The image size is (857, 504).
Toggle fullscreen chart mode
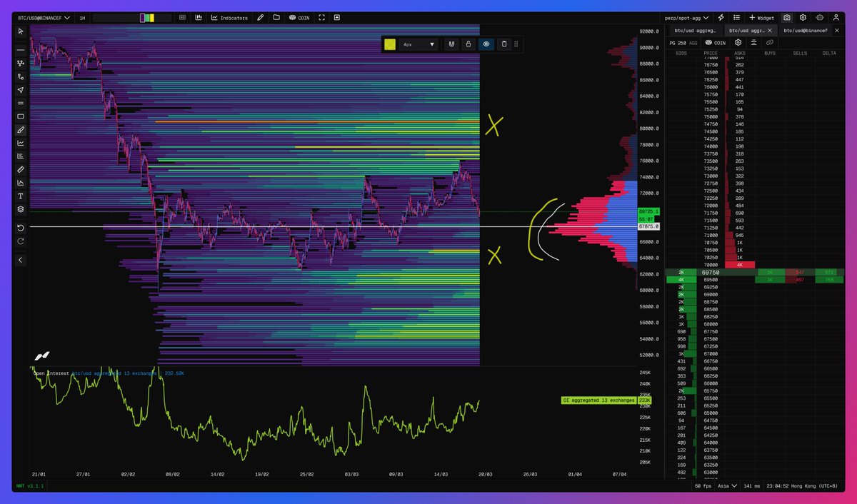pyautogui.click(x=321, y=17)
